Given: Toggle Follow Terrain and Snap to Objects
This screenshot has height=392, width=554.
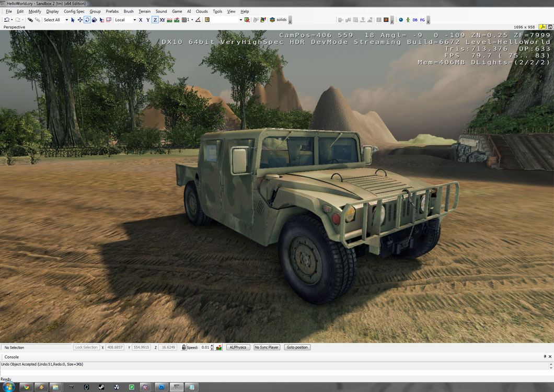Looking at the screenshot, I should (177, 20).
